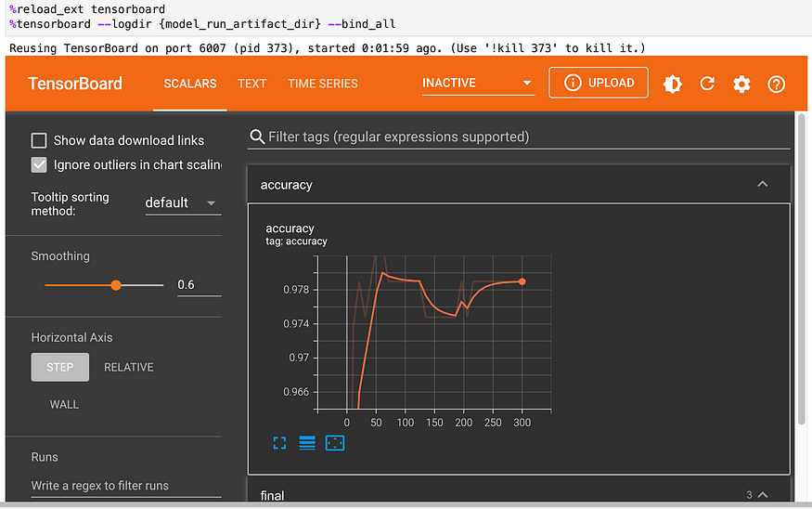Click last data point on accuracy chart

pyautogui.click(x=522, y=281)
